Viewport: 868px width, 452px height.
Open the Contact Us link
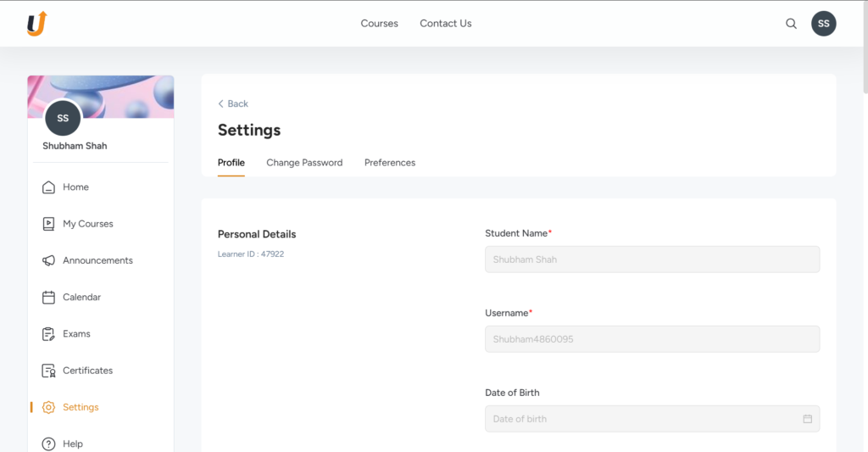[446, 24]
